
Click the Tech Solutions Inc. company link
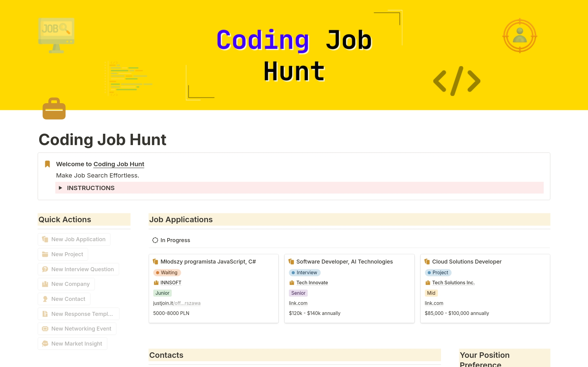(x=453, y=283)
